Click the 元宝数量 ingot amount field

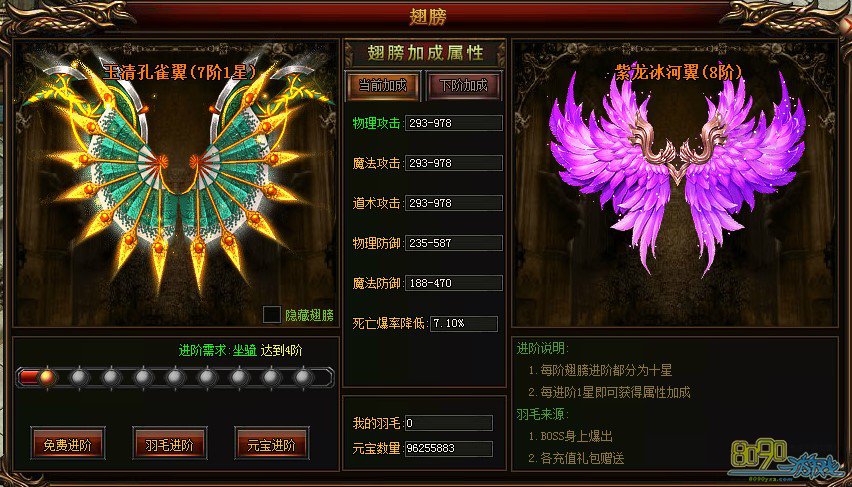(449, 448)
